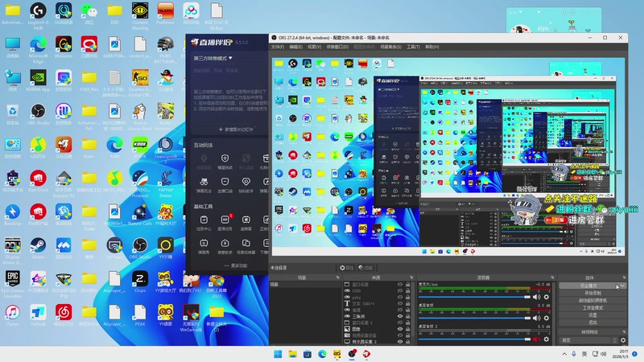Toggle visibility of the 文本 (GDI+) source
The width and height of the screenshot is (644, 362).
(400, 304)
